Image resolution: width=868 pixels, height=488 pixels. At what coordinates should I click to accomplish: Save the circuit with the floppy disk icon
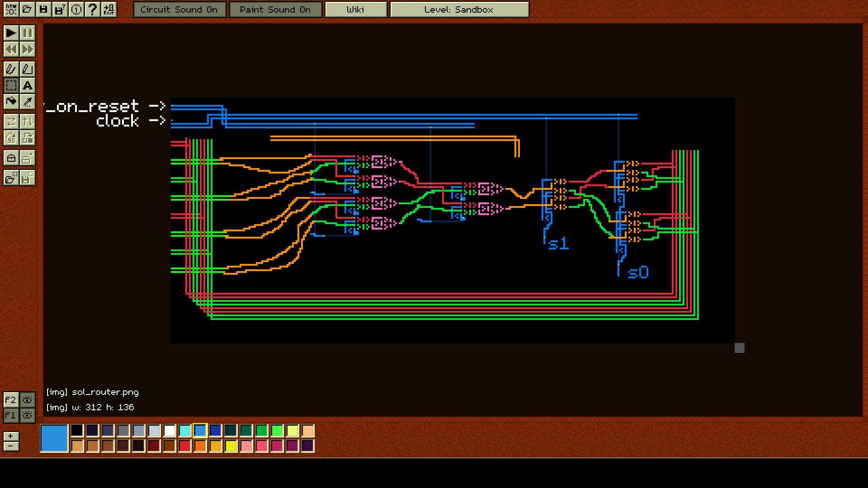coord(43,9)
